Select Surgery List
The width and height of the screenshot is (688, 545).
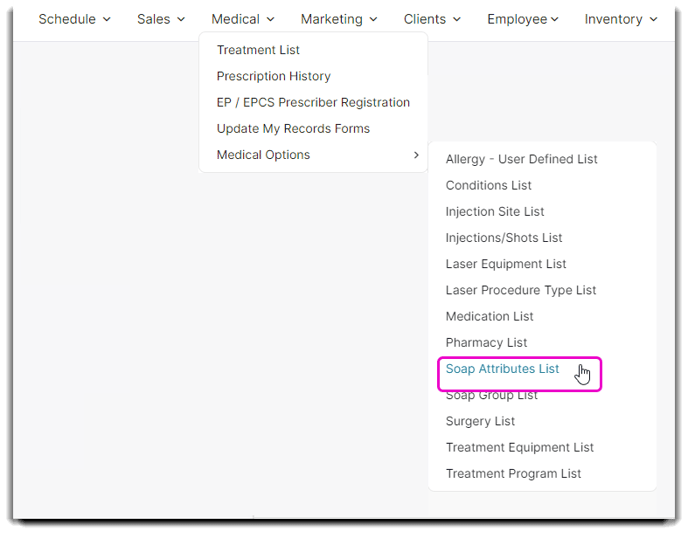[x=480, y=421]
